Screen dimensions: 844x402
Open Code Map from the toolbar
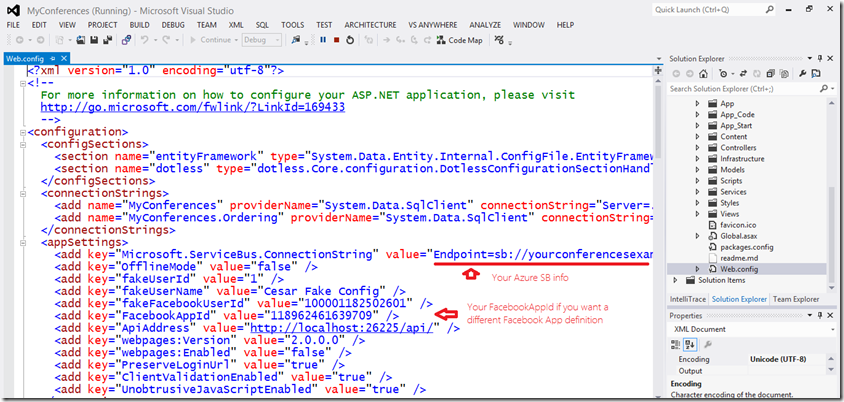click(460, 40)
